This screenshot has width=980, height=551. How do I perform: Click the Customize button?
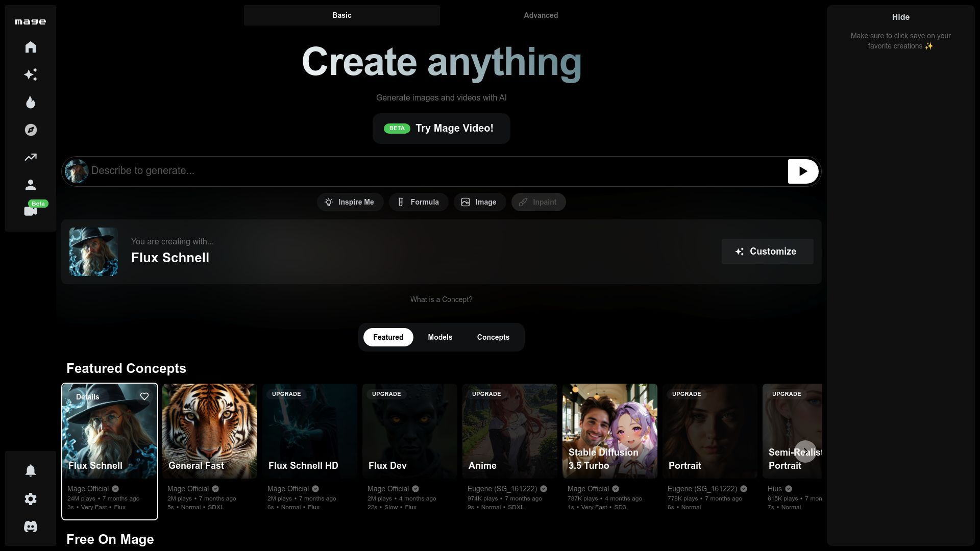(767, 252)
